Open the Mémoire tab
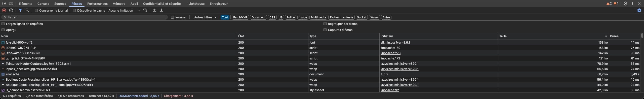 click(x=119, y=4)
